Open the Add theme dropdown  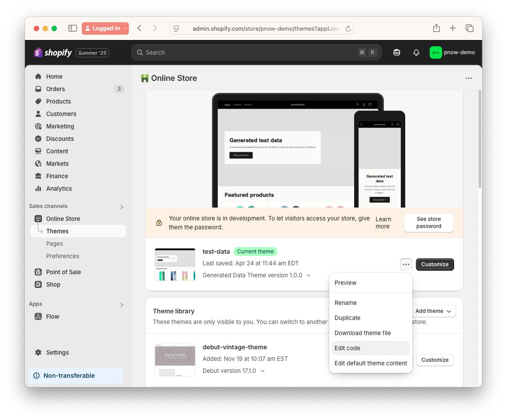(x=433, y=311)
